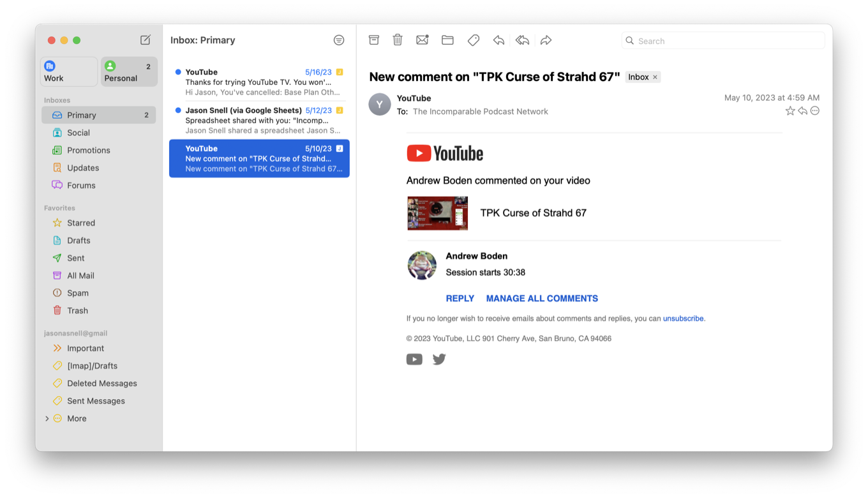The width and height of the screenshot is (868, 498).
Task: Switch to the Personal account tab
Action: 130,72
